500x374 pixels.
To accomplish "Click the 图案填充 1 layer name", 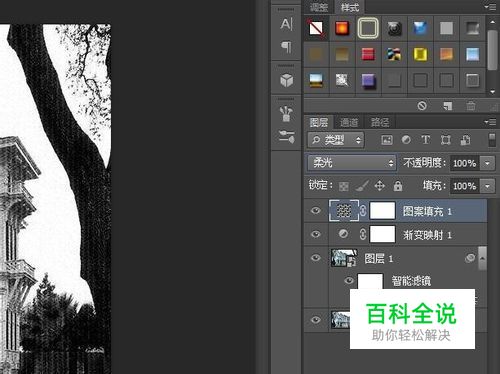I will [x=427, y=211].
